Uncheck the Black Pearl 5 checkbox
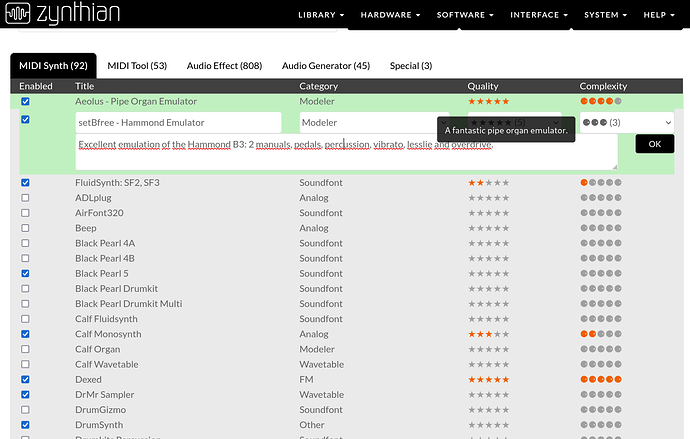 click(x=26, y=274)
